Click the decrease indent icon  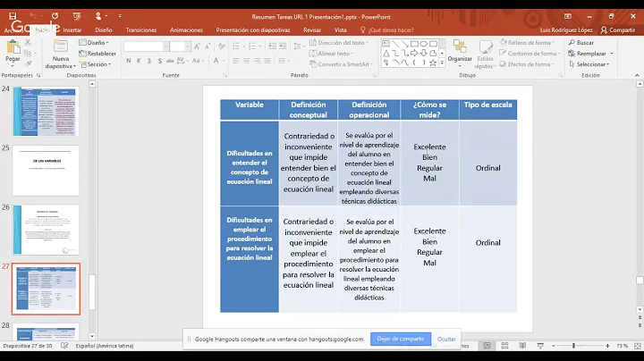pyautogui.click(x=272, y=46)
